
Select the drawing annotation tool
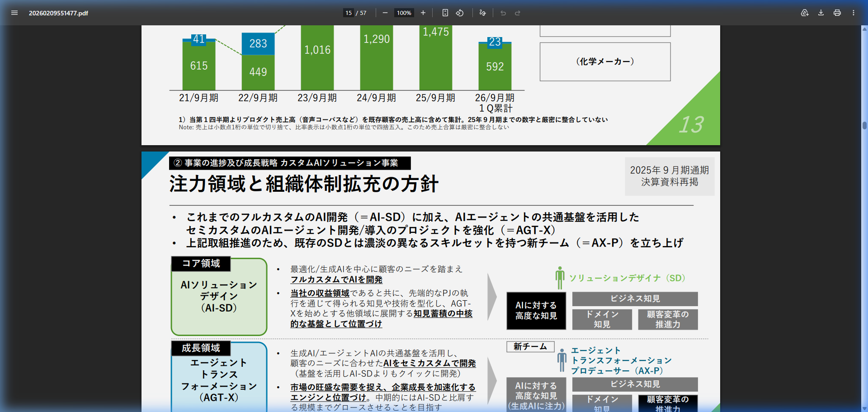pyautogui.click(x=482, y=13)
